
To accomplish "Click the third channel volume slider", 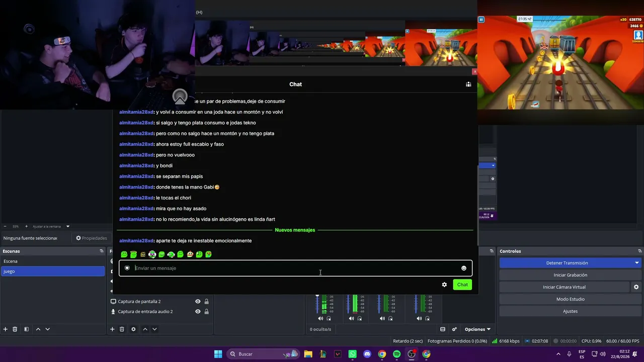I will [x=378, y=303].
